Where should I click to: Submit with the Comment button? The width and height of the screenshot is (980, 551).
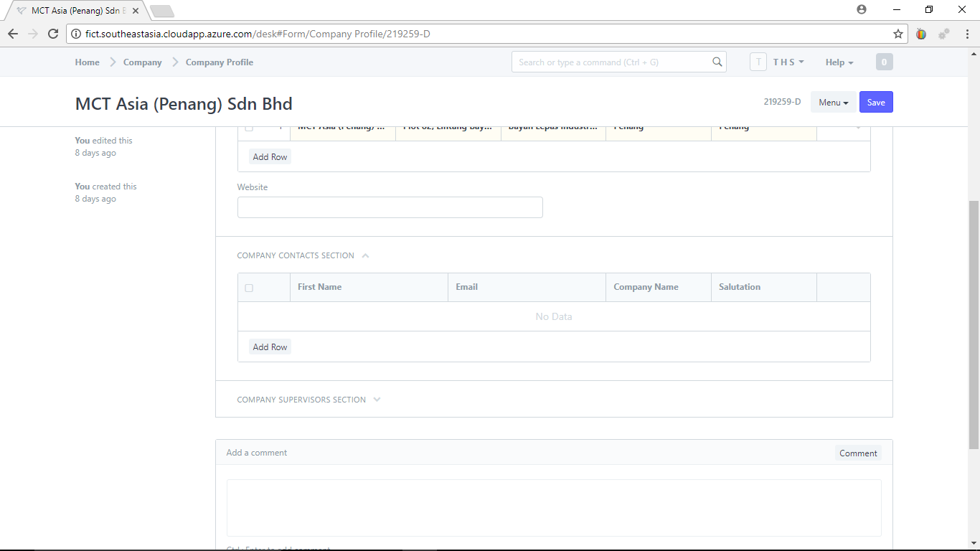(858, 453)
